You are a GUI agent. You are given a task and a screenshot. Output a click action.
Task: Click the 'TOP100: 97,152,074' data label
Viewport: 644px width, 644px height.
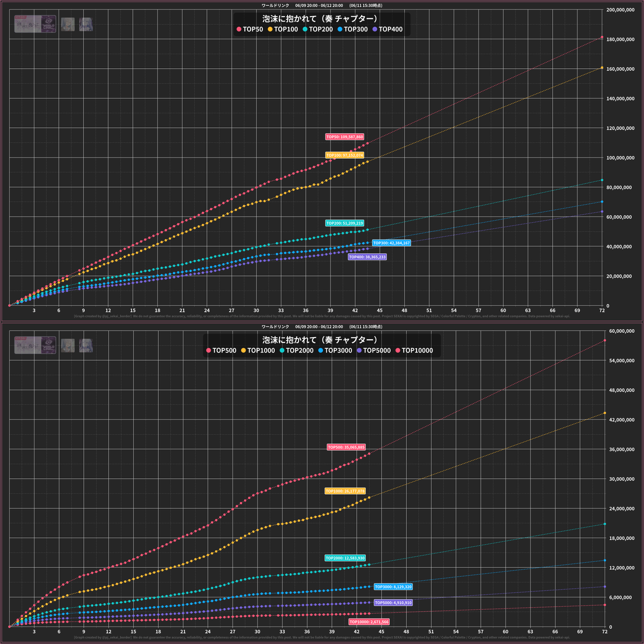point(345,155)
